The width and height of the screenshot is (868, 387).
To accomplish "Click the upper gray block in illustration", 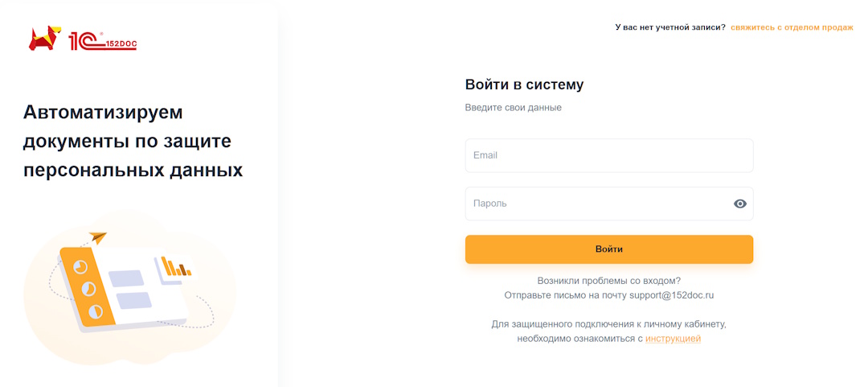I will click(126, 278).
